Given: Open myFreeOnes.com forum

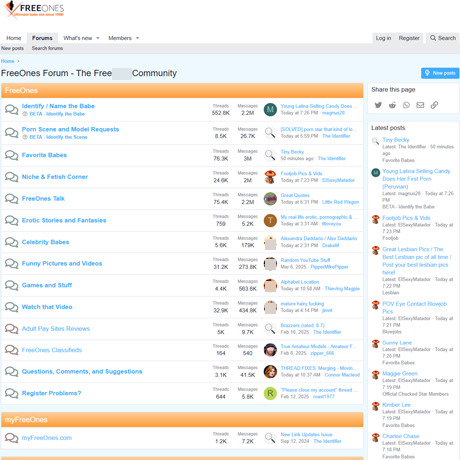Looking at the screenshot, I should pos(47,438).
